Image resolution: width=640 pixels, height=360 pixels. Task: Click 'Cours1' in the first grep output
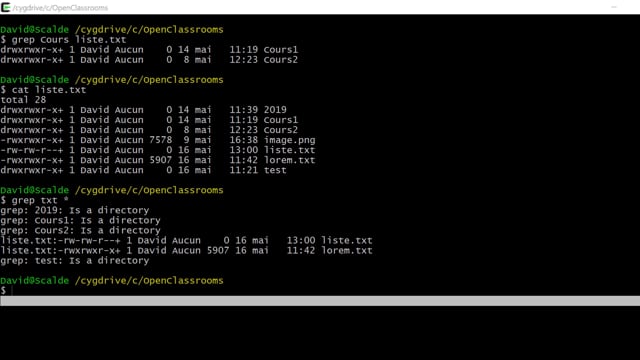[x=281, y=50]
